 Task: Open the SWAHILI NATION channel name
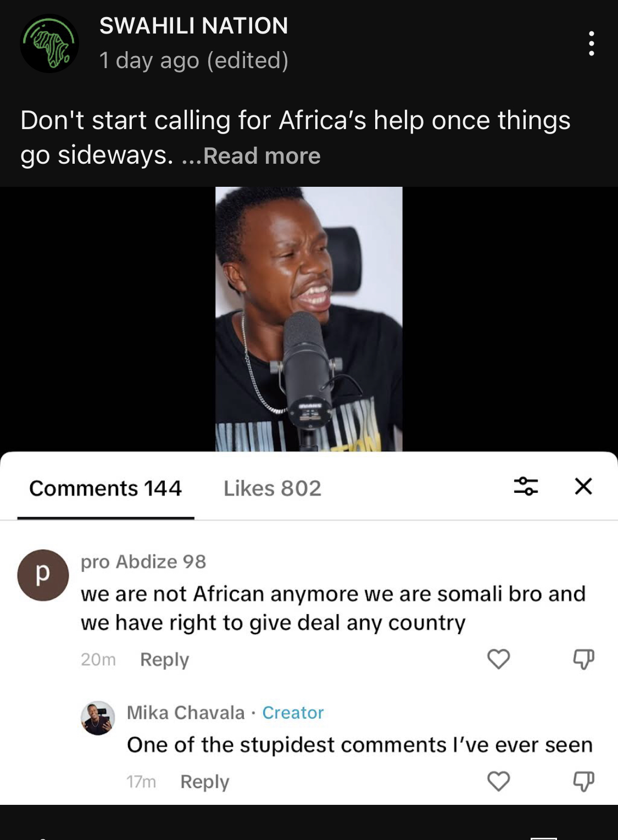[x=193, y=26]
